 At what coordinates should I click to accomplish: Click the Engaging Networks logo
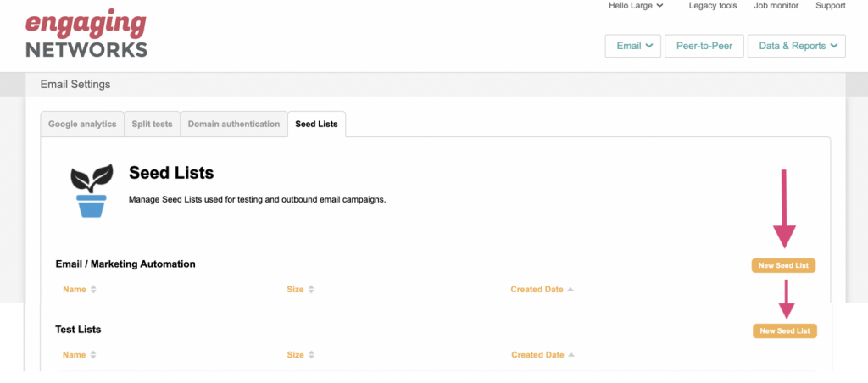(86, 36)
